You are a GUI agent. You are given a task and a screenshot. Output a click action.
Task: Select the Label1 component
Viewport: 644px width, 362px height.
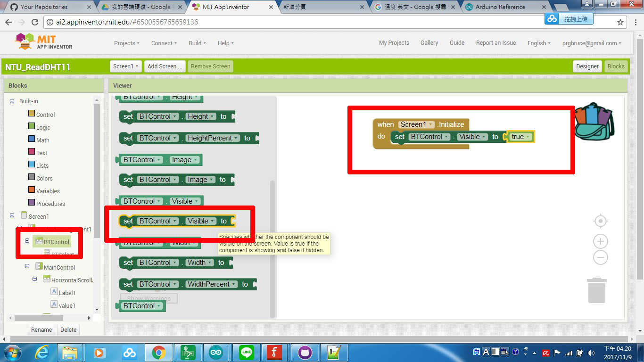click(x=67, y=293)
